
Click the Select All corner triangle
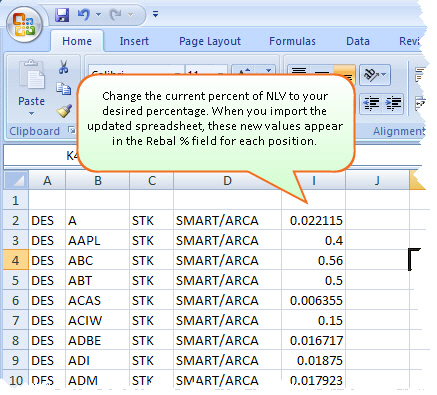pos(16,180)
